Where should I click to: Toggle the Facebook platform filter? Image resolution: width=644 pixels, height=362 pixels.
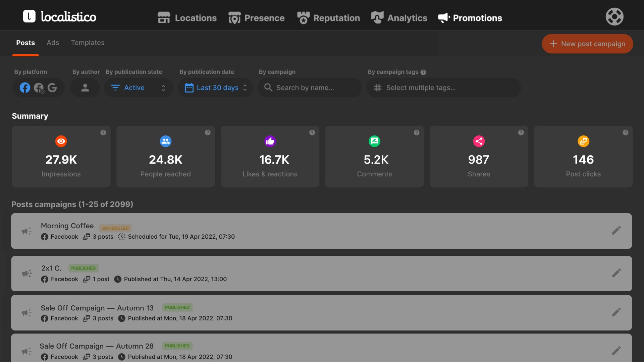[25, 88]
